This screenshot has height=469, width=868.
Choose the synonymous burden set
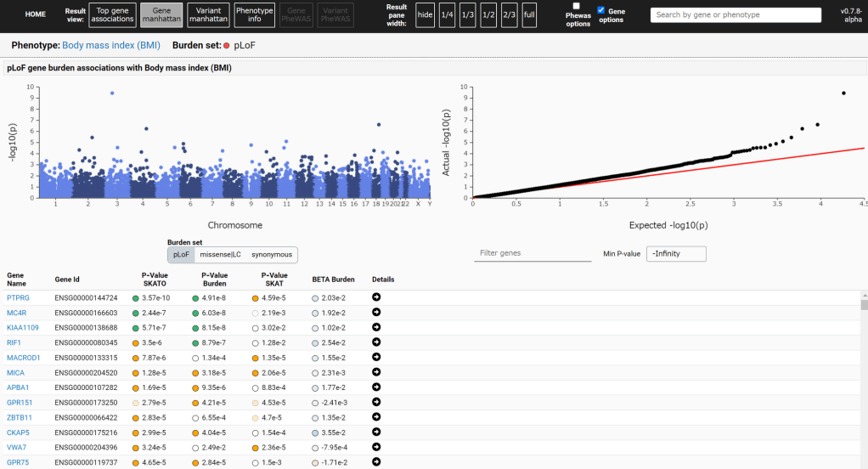tap(271, 254)
